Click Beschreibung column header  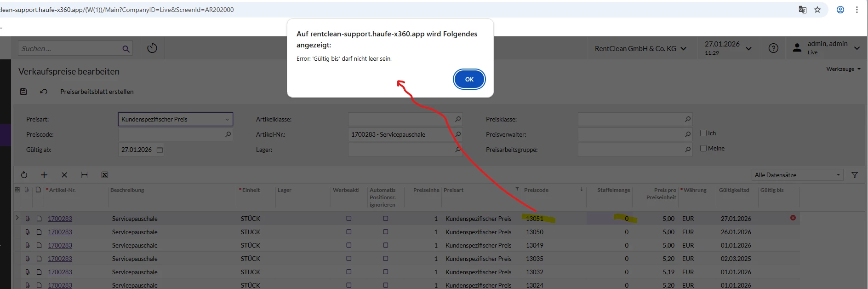tap(127, 190)
